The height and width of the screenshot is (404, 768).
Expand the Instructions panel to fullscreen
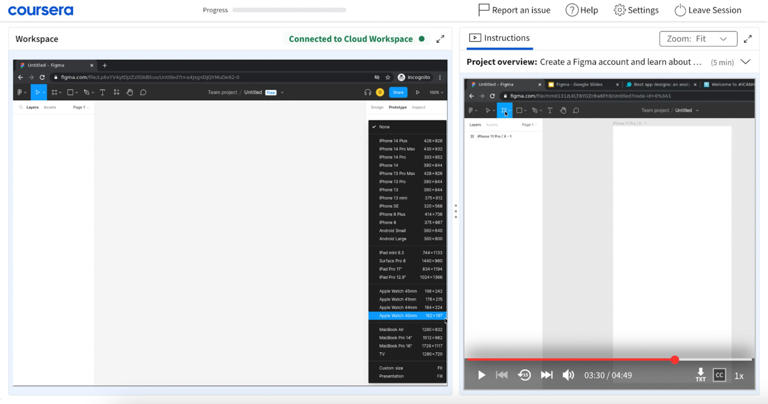click(x=747, y=39)
